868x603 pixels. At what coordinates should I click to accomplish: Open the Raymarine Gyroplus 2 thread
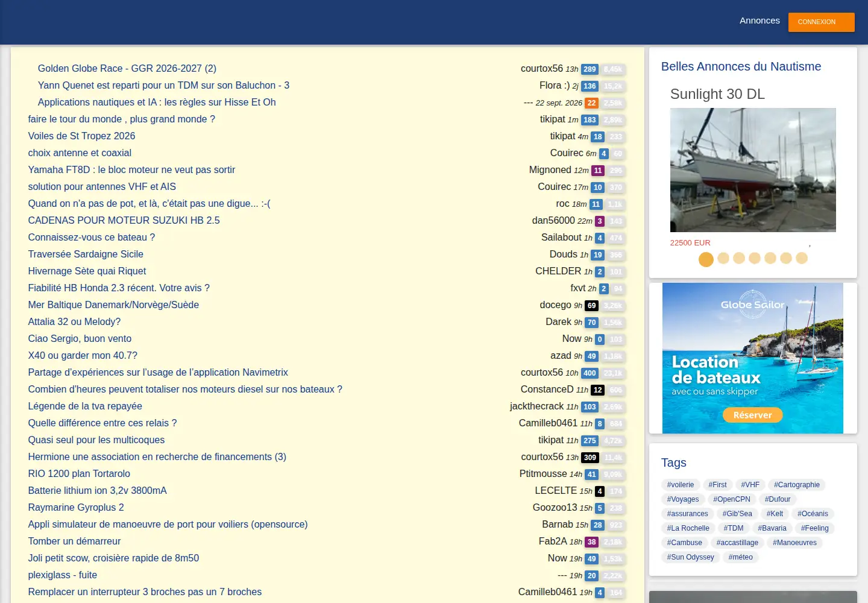76,508
